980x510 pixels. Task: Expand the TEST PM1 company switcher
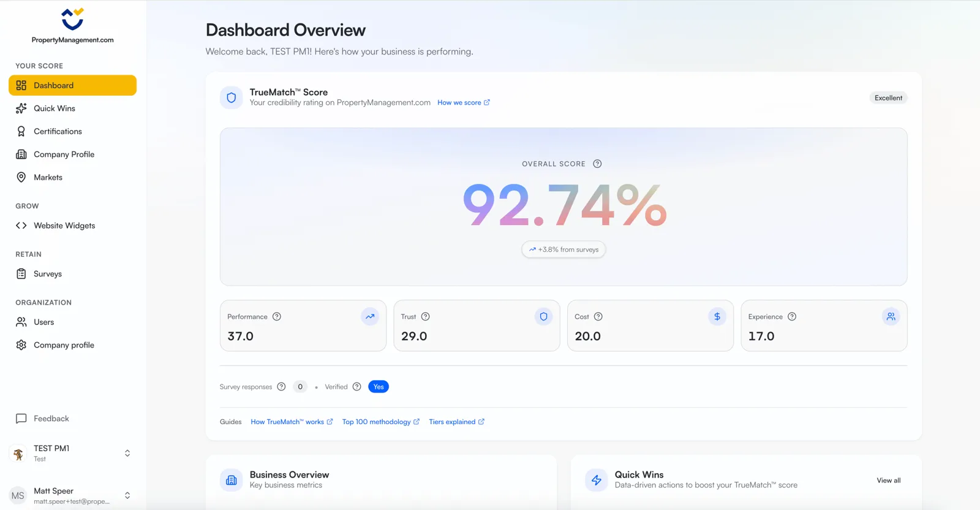coord(127,453)
